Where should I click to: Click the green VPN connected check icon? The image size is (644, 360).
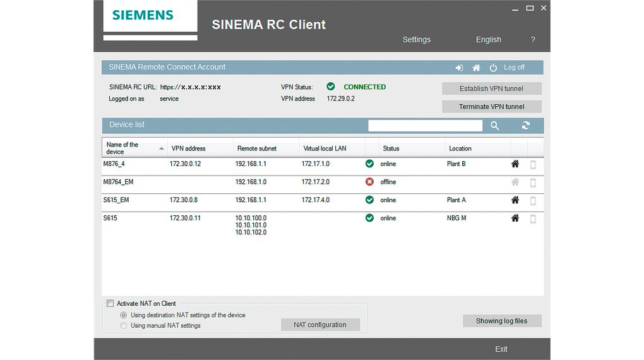pyautogui.click(x=331, y=87)
